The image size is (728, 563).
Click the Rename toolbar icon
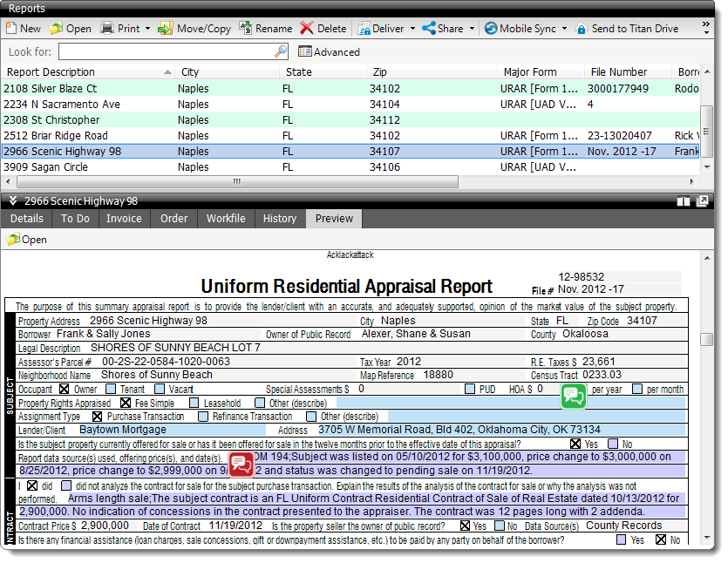coord(245,29)
